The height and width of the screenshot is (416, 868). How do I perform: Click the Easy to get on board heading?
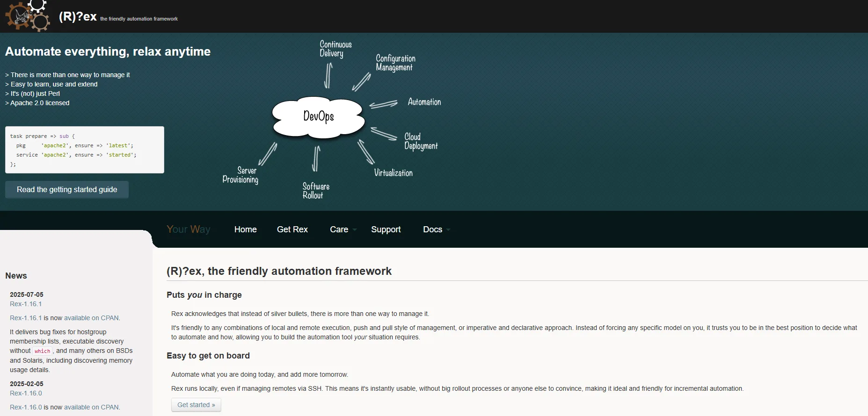pos(208,356)
